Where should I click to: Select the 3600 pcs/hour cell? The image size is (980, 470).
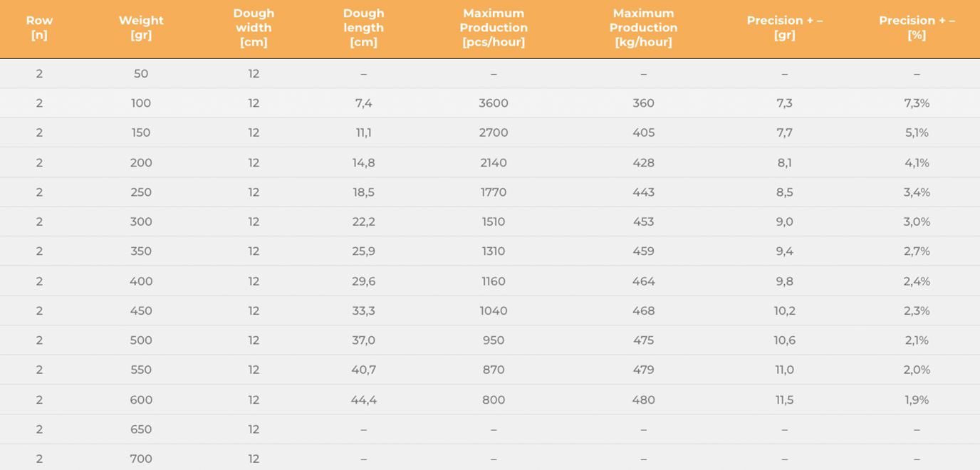pyautogui.click(x=494, y=103)
